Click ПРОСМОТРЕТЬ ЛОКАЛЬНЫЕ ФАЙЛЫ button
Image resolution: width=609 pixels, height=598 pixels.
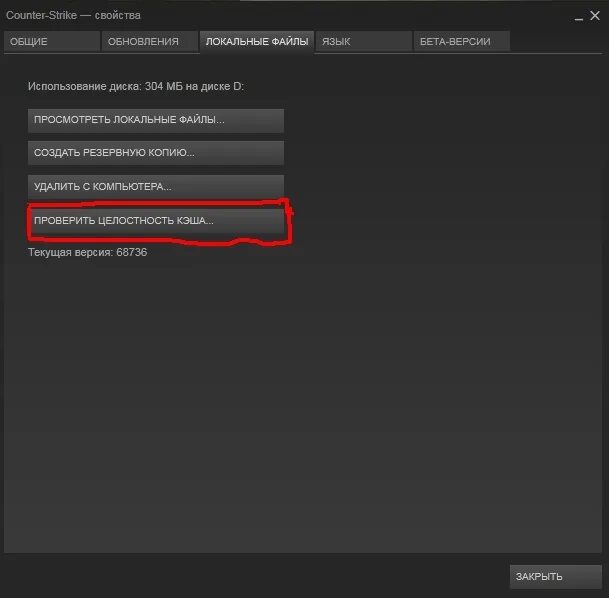pos(156,120)
